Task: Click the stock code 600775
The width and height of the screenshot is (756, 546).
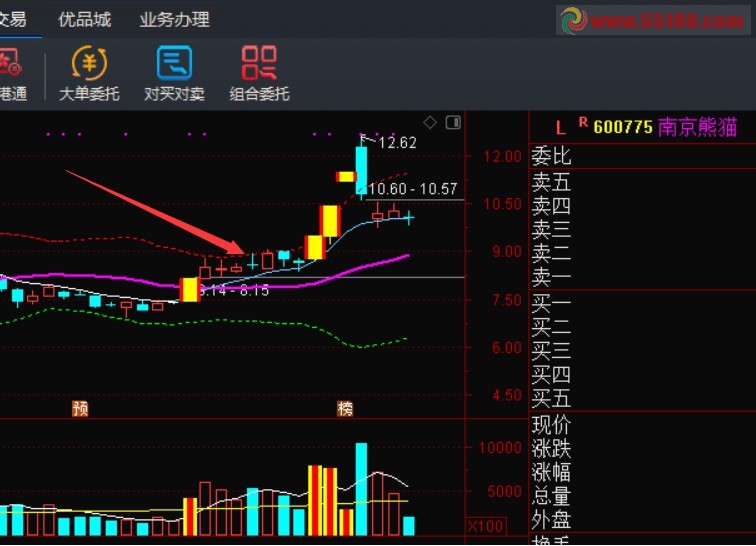Action: click(622, 127)
